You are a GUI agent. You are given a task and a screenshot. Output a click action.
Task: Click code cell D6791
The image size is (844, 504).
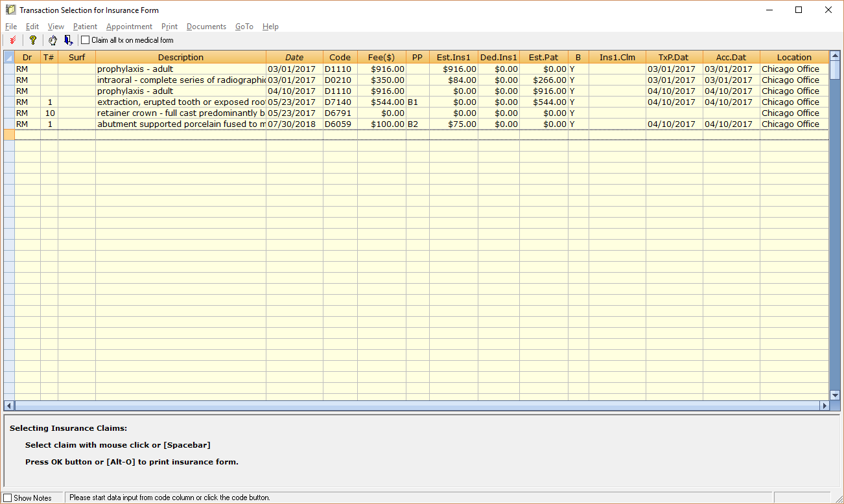(x=340, y=113)
